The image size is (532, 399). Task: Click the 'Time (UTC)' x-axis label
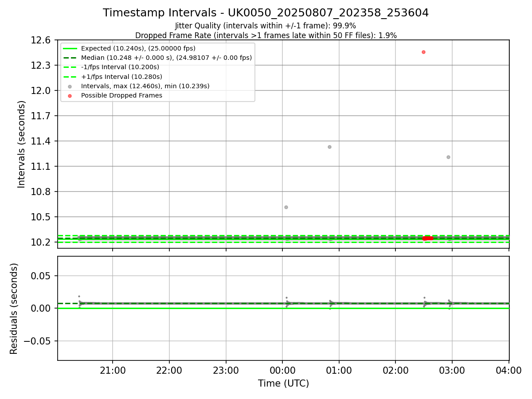(283, 383)
